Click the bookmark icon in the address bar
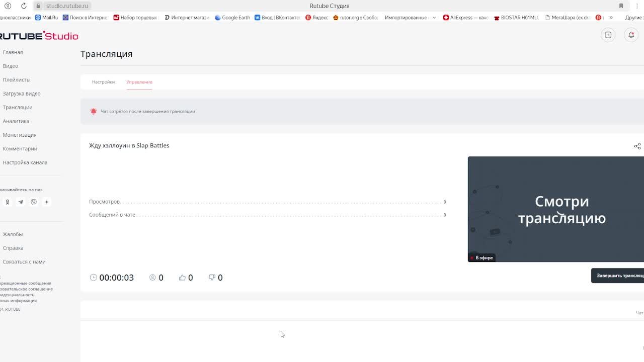 tap(621, 6)
